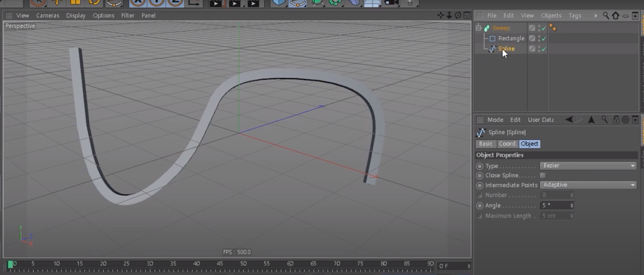Image resolution: width=644 pixels, height=275 pixels.
Task: Toggle the X axis lock icon
Action: [x=138, y=3]
